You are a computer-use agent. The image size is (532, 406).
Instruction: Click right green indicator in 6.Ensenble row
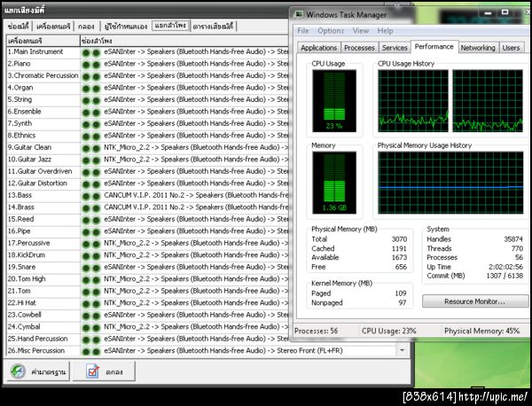tap(97, 113)
